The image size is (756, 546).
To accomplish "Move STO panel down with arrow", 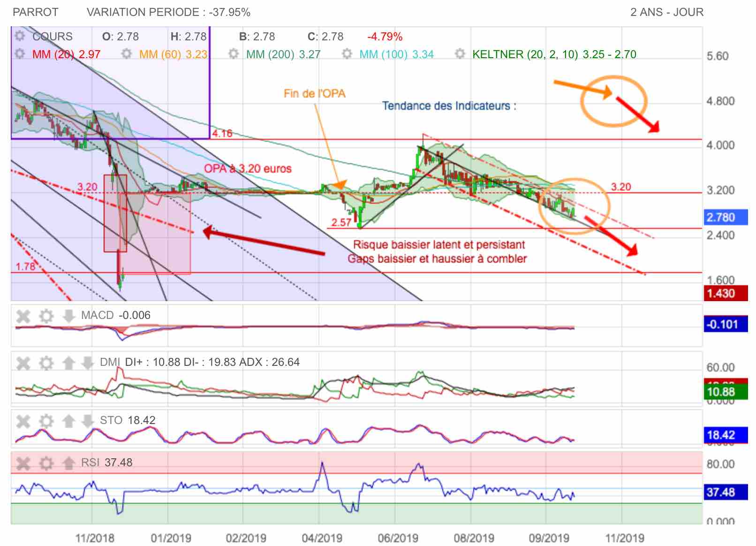I will click(x=87, y=421).
